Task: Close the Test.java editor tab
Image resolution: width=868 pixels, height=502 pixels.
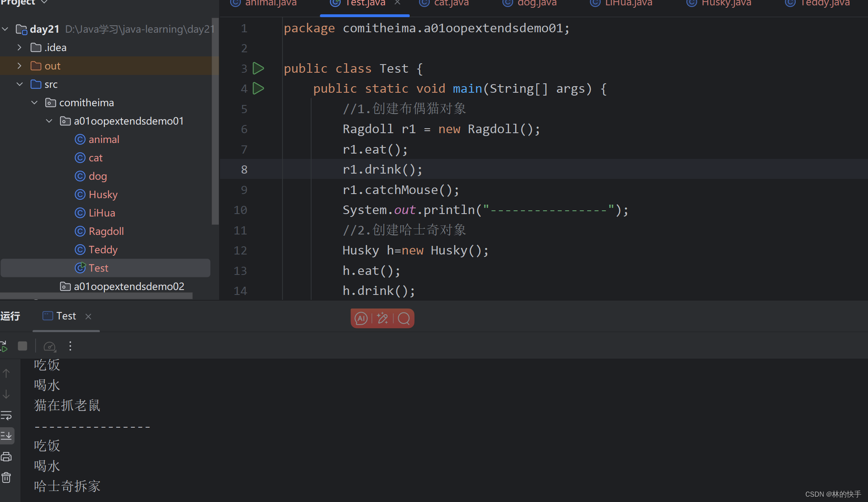Action: click(397, 3)
